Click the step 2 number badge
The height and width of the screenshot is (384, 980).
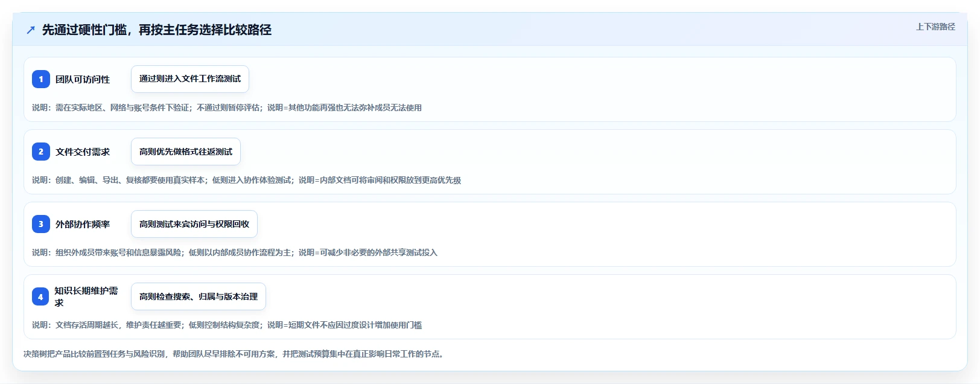[41, 152]
